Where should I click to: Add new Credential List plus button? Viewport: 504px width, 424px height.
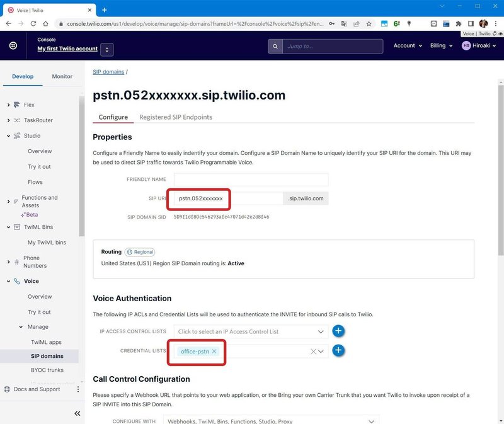click(338, 350)
